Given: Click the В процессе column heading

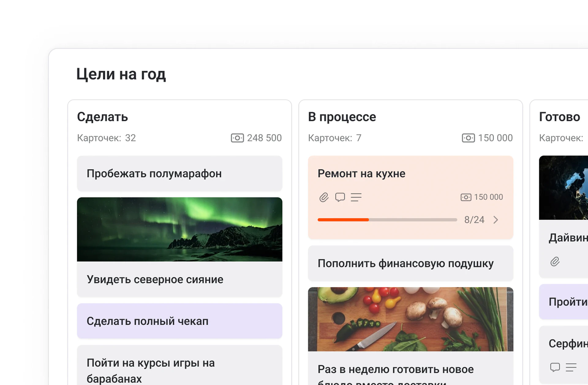Looking at the screenshot, I should 342,117.
